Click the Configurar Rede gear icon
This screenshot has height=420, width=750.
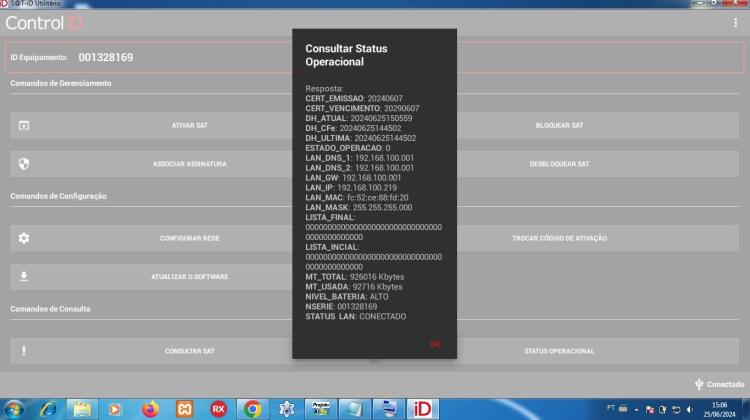24,238
